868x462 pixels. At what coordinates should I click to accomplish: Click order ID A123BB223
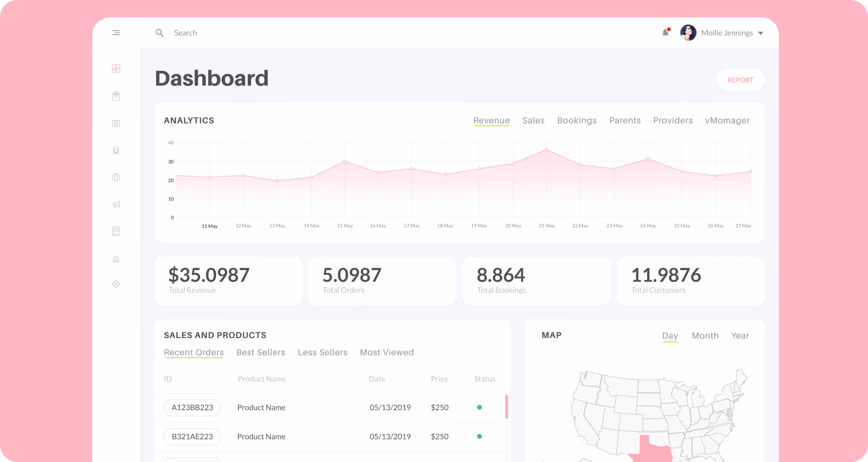[192, 407]
